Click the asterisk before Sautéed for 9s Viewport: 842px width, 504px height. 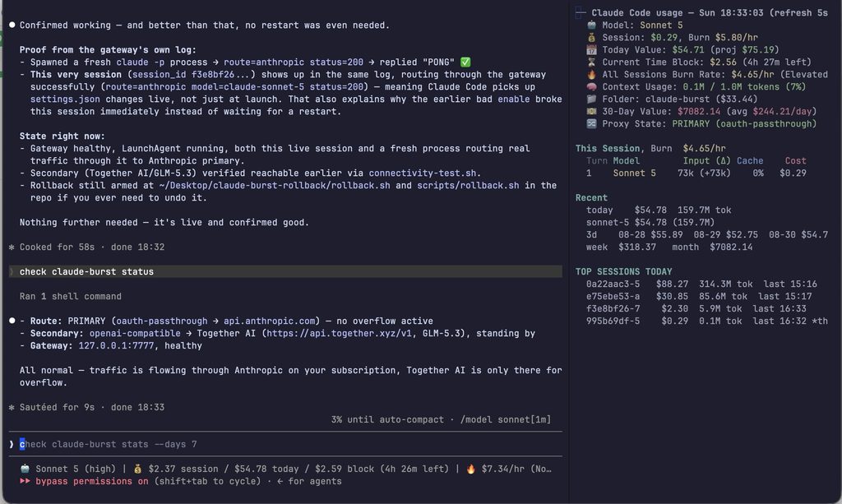pyautogui.click(x=12, y=407)
